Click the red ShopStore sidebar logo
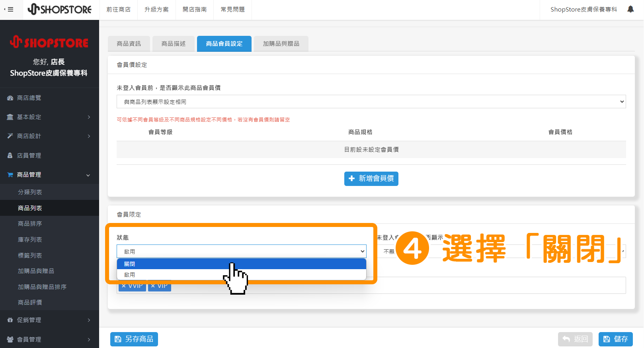The height and width of the screenshot is (348, 644). click(x=49, y=42)
